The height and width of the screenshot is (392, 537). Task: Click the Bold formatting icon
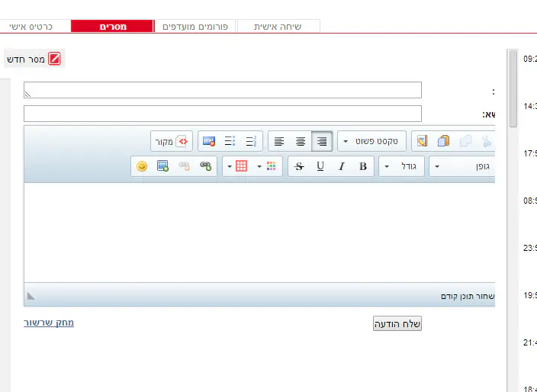pos(363,166)
